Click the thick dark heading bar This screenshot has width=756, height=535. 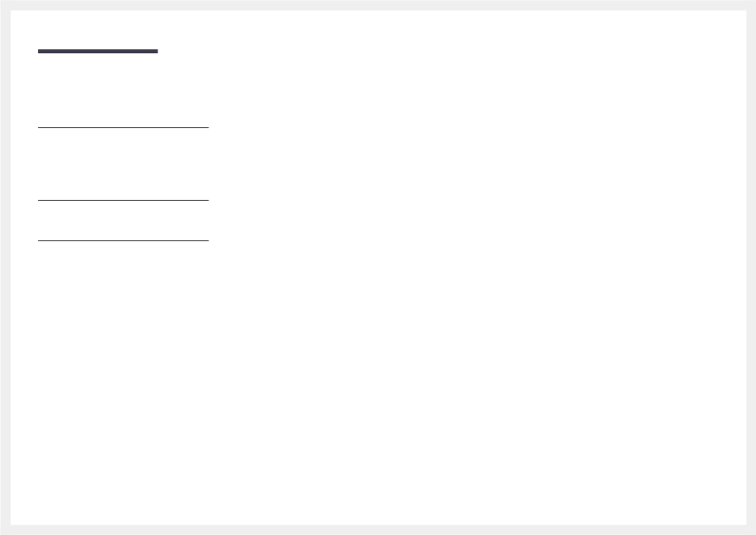(x=98, y=51)
